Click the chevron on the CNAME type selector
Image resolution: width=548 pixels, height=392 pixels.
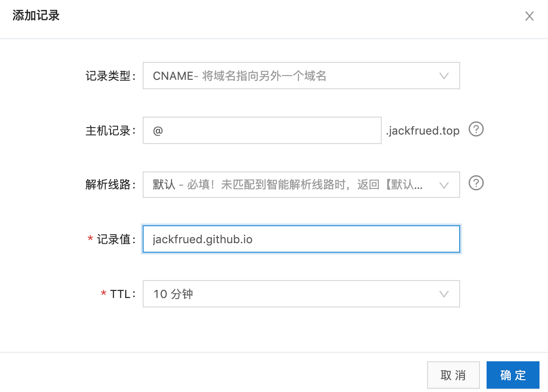pos(443,76)
